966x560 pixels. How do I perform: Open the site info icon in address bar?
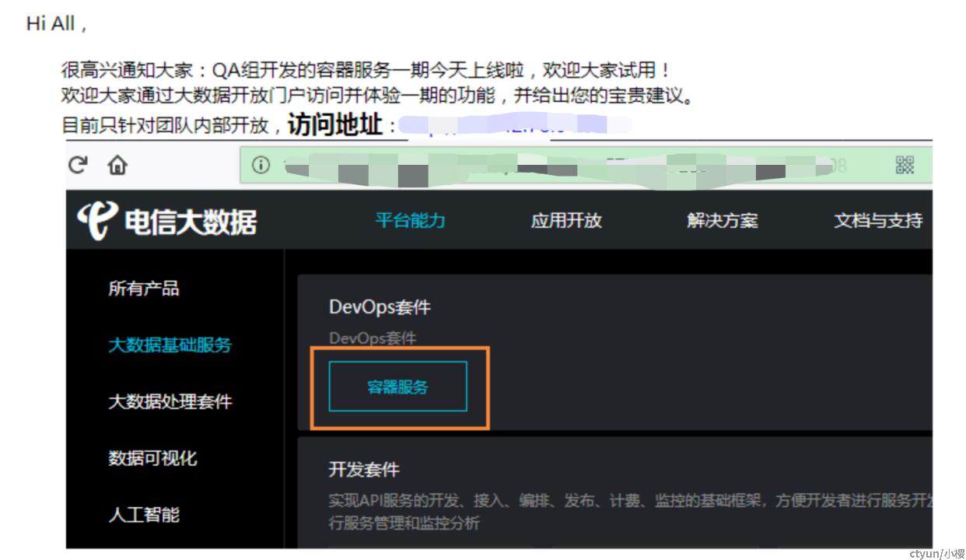click(261, 165)
